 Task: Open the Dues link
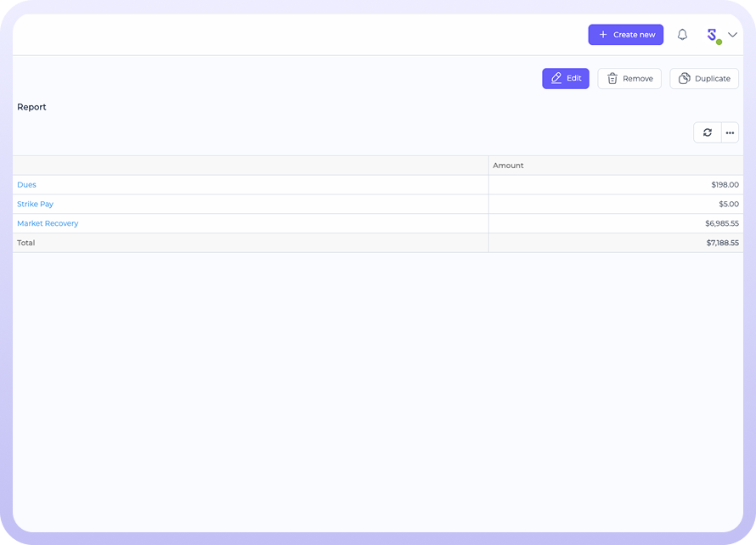tap(26, 185)
